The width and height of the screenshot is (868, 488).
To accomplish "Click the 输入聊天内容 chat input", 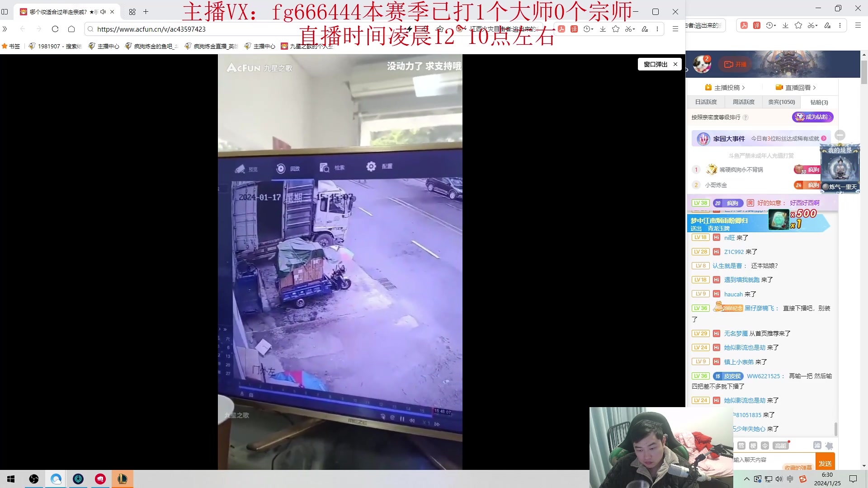I will [x=773, y=460].
